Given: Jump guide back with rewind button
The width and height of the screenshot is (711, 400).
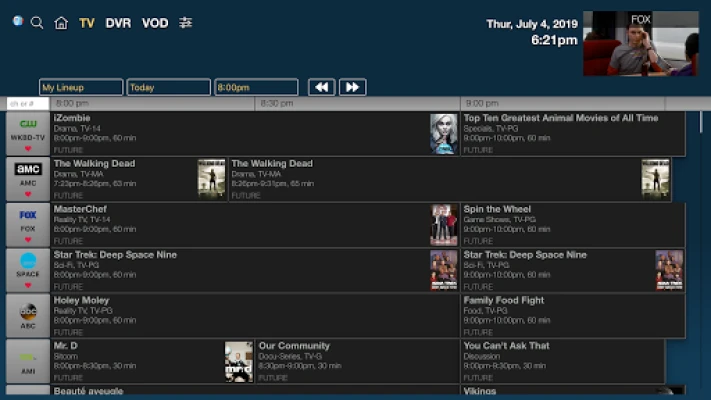Looking at the screenshot, I should click(x=321, y=87).
